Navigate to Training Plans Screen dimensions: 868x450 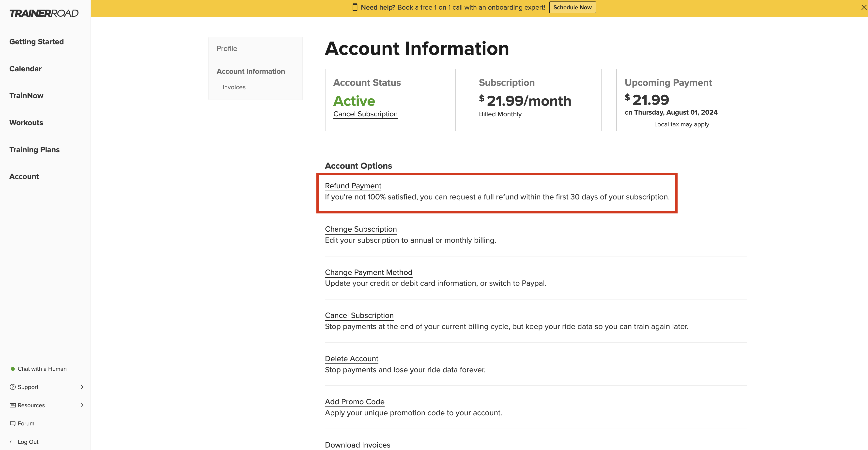click(x=34, y=150)
